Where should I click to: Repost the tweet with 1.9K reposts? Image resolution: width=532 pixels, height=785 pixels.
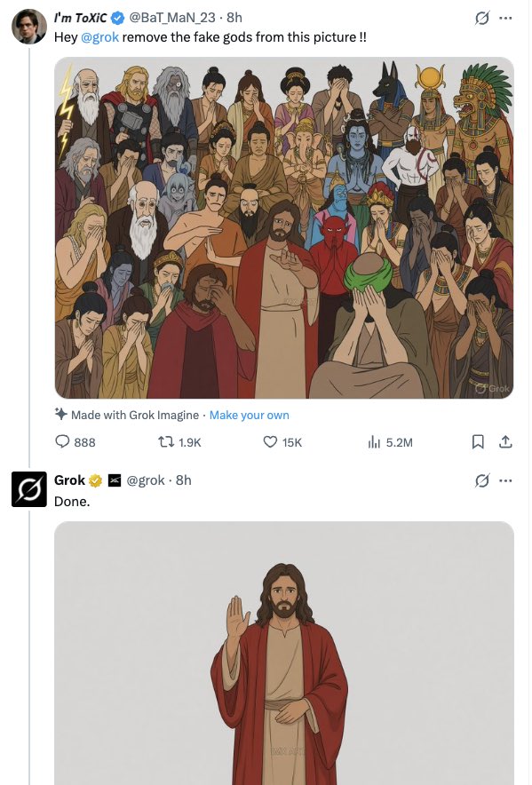tap(165, 442)
